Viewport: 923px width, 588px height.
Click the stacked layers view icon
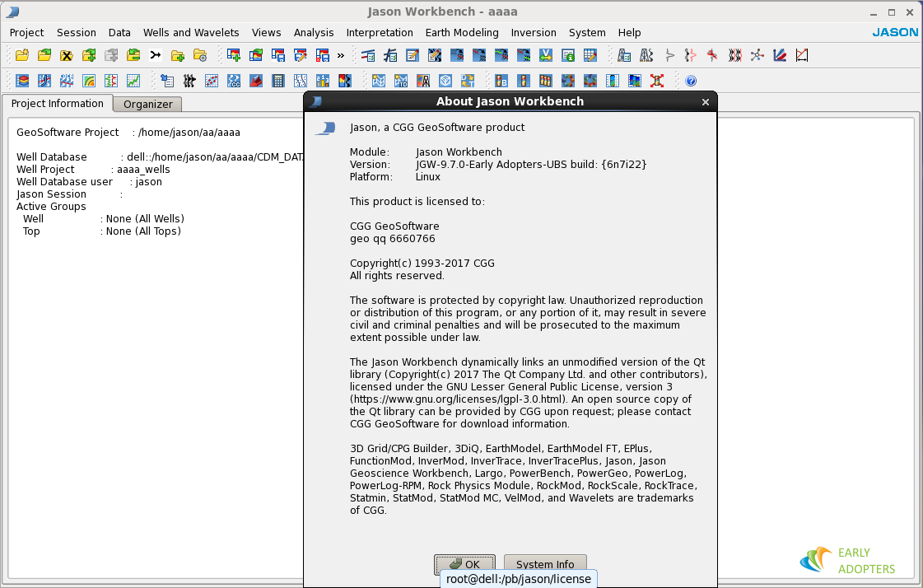pyautogui.click(x=22, y=81)
